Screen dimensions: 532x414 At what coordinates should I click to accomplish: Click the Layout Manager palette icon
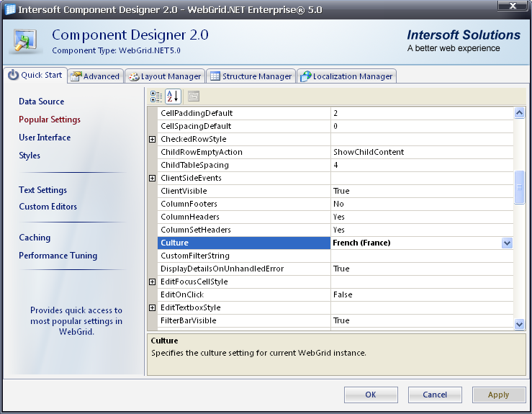click(134, 77)
